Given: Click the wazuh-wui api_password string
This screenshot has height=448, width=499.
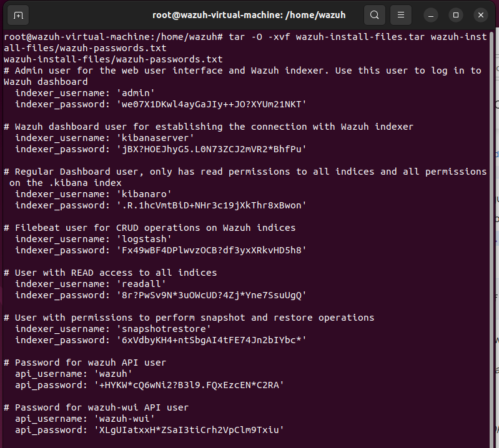Looking at the screenshot, I should click(x=189, y=430).
